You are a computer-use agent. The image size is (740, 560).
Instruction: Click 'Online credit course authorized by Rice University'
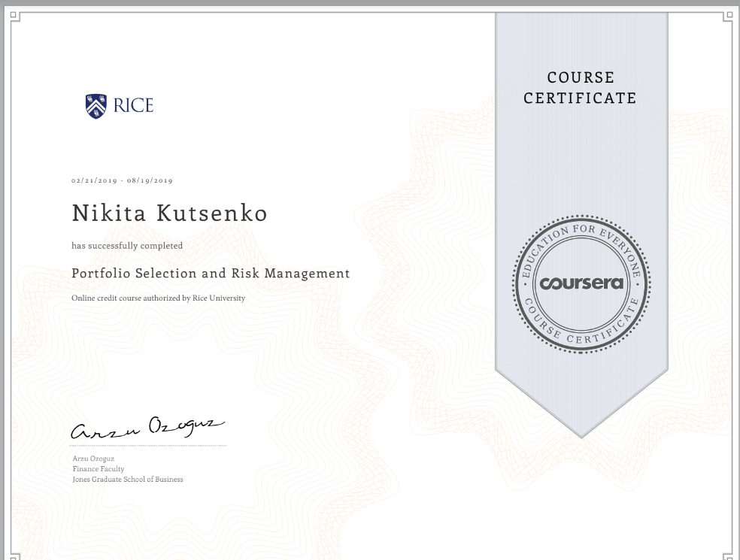click(158, 298)
